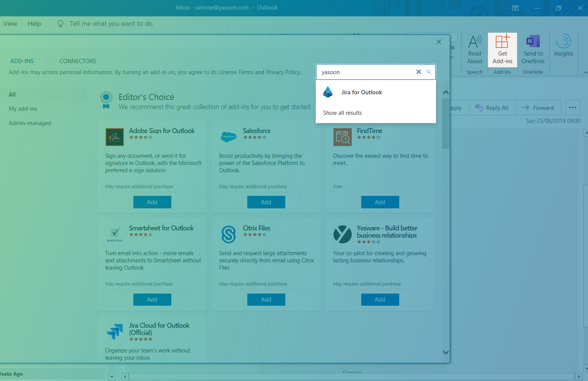Viewport: 588px width, 381px height.
Task: Select My add-ins category
Action: (x=23, y=109)
